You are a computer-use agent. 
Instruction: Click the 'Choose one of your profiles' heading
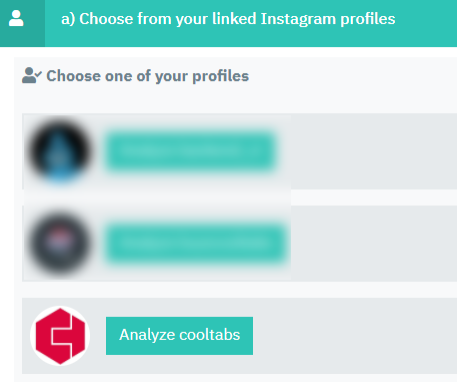pos(147,76)
